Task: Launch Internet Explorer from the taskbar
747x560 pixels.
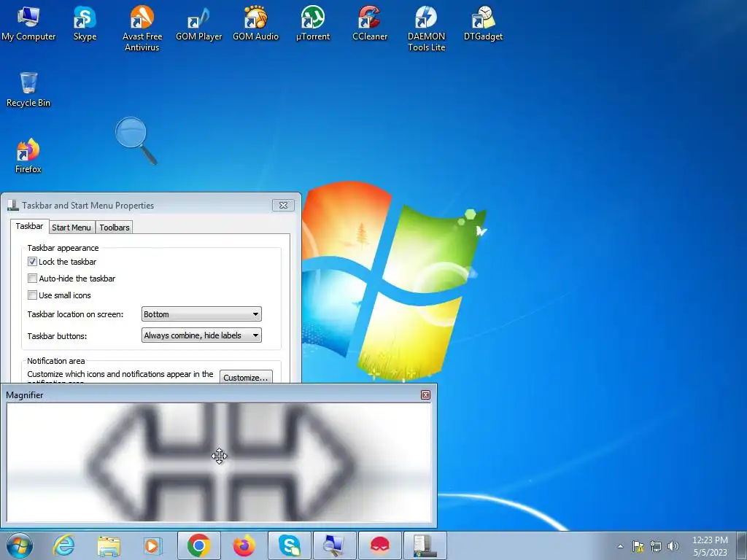Action: point(63,545)
